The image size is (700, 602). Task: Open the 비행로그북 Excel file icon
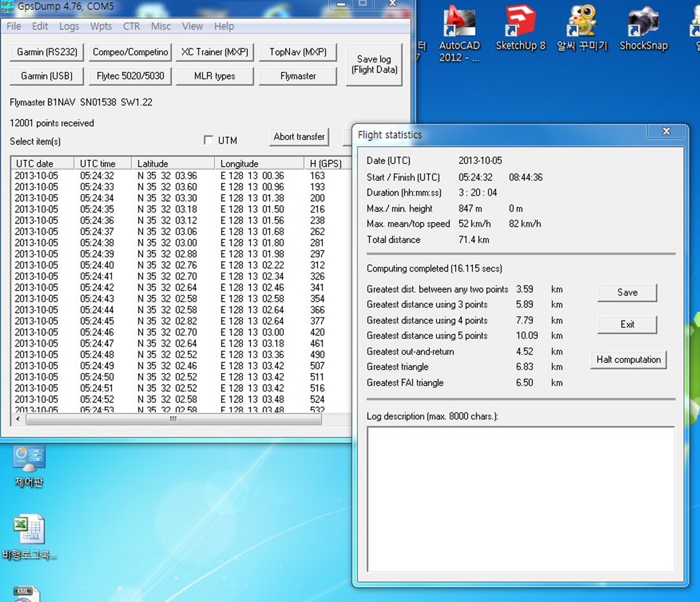[x=29, y=537]
